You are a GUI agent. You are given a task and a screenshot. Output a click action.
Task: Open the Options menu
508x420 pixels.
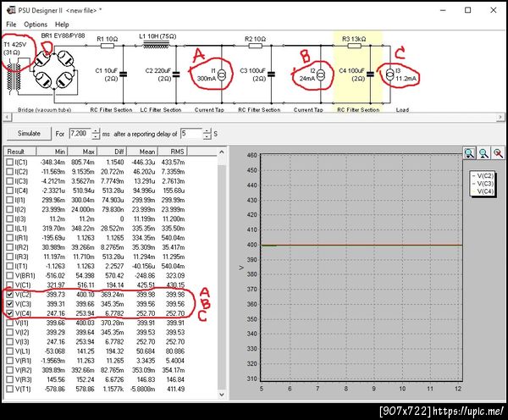coord(36,25)
